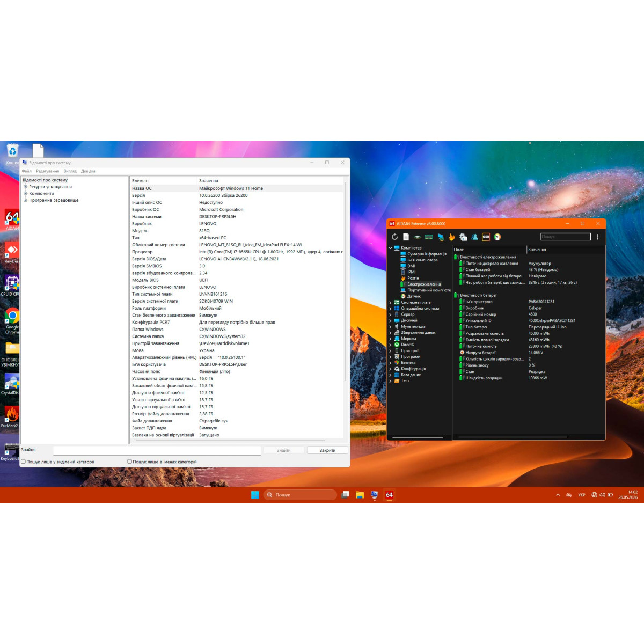The width and height of the screenshot is (644, 644).
Task: Open the three-dot menu in AIDA64
Action: pos(597,237)
